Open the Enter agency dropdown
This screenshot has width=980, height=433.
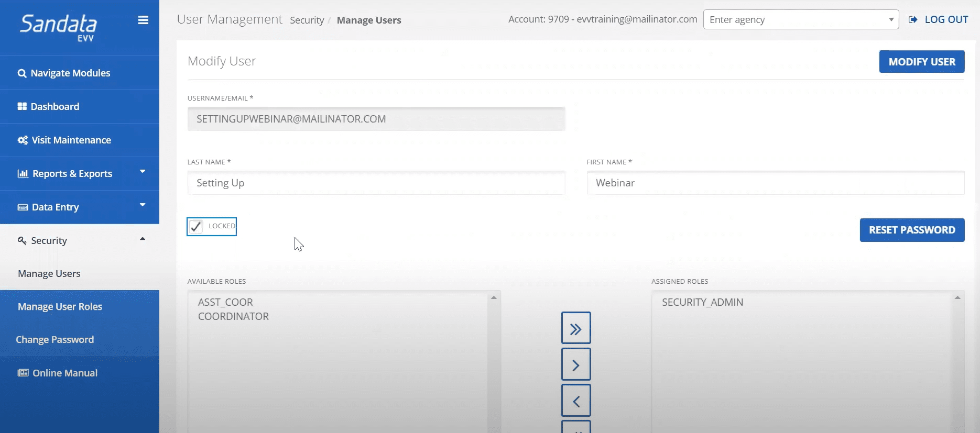tap(800, 20)
